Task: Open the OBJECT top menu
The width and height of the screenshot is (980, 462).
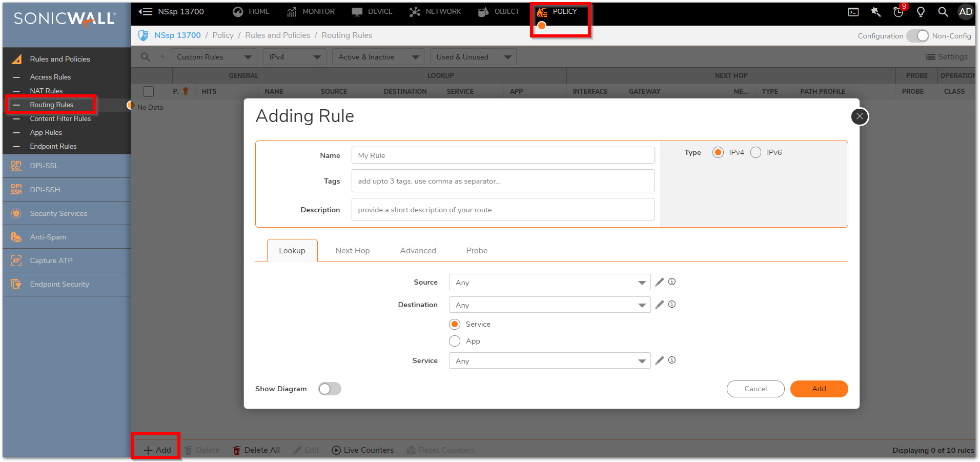Action: [499, 11]
